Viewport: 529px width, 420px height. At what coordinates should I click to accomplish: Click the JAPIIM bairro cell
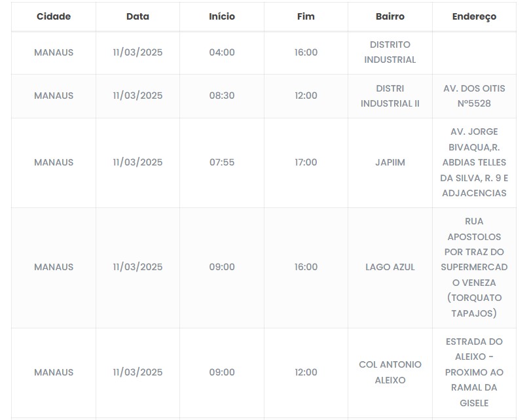[390, 162]
